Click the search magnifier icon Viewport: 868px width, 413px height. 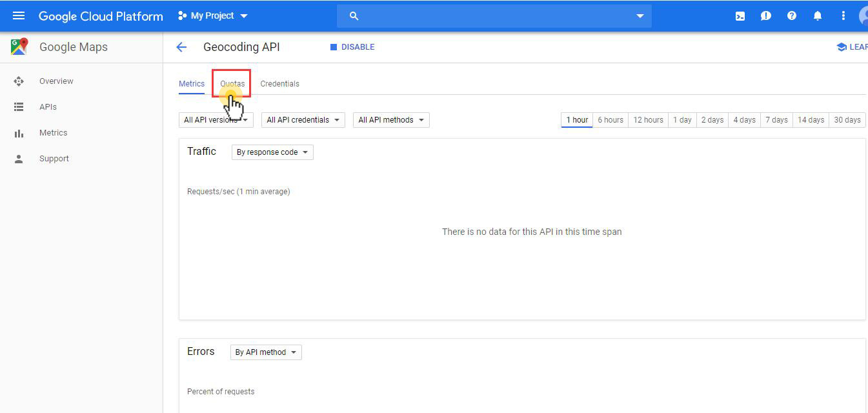[x=354, y=16]
